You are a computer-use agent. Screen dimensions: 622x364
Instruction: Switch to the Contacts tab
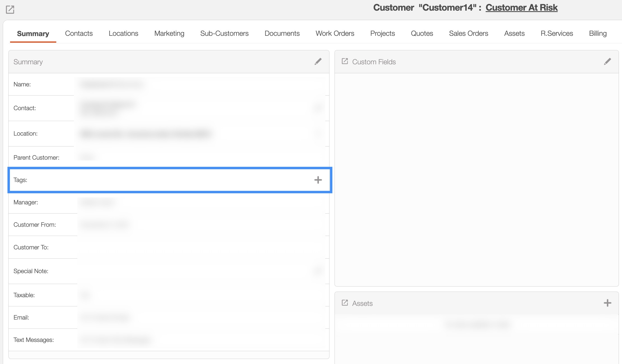click(79, 33)
